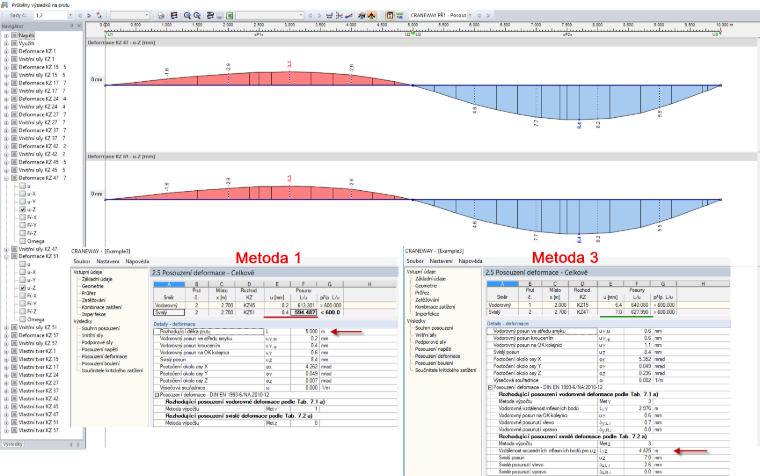The image size is (760, 476).
Task: Pin the Navigátor panel
Action: [x=71, y=26]
